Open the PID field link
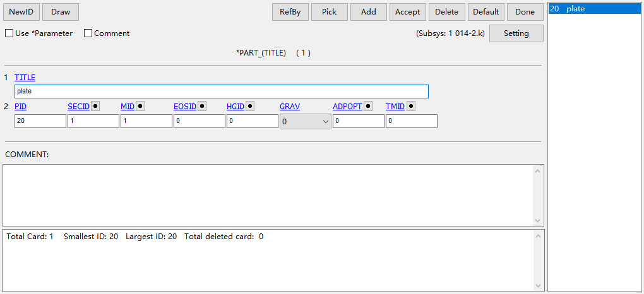The width and height of the screenshot is (644, 294). tap(21, 107)
